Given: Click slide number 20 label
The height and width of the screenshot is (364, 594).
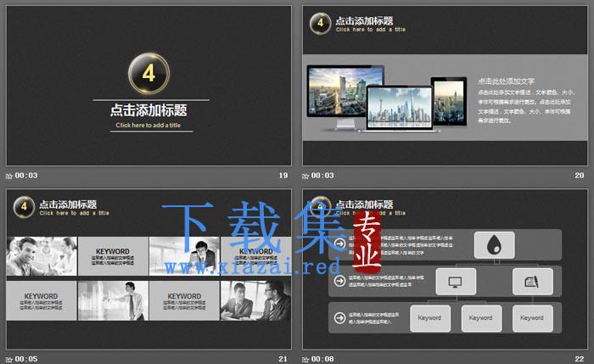Looking at the screenshot, I should pyautogui.click(x=580, y=176).
